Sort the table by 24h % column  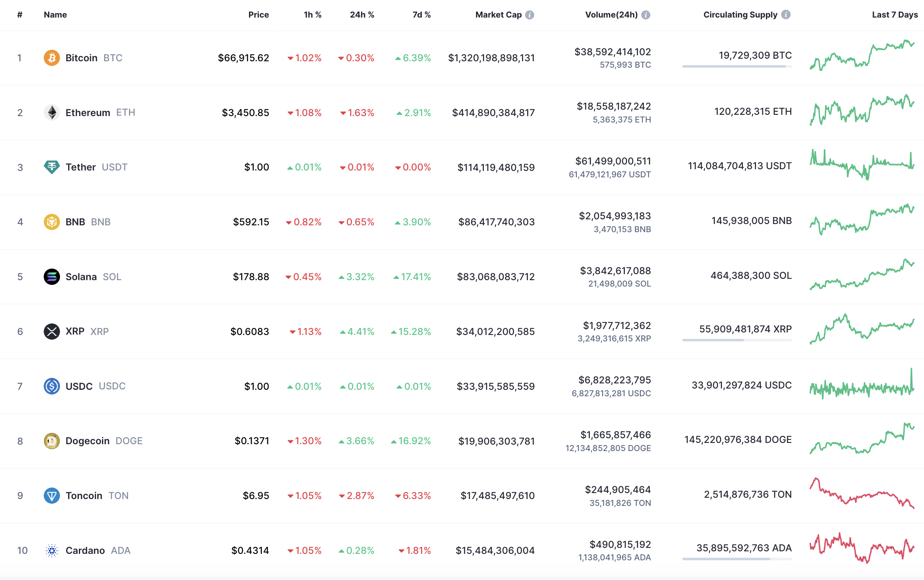(x=362, y=15)
